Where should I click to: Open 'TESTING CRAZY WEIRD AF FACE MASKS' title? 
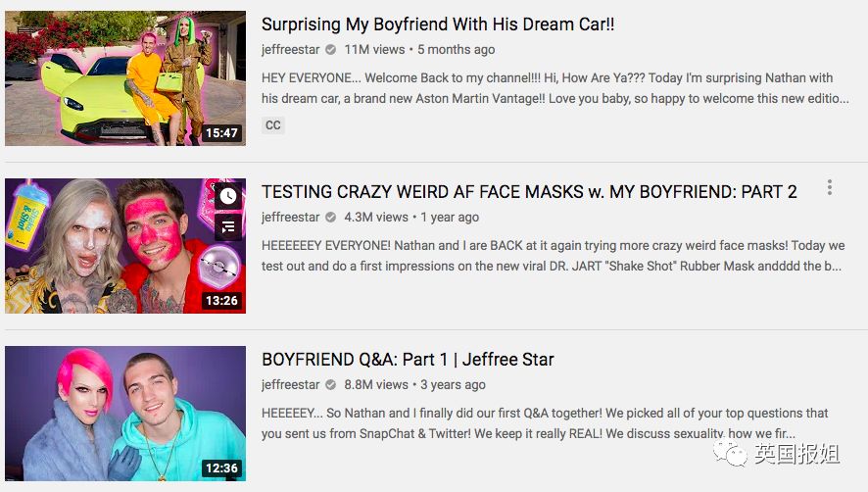coord(529,192)
